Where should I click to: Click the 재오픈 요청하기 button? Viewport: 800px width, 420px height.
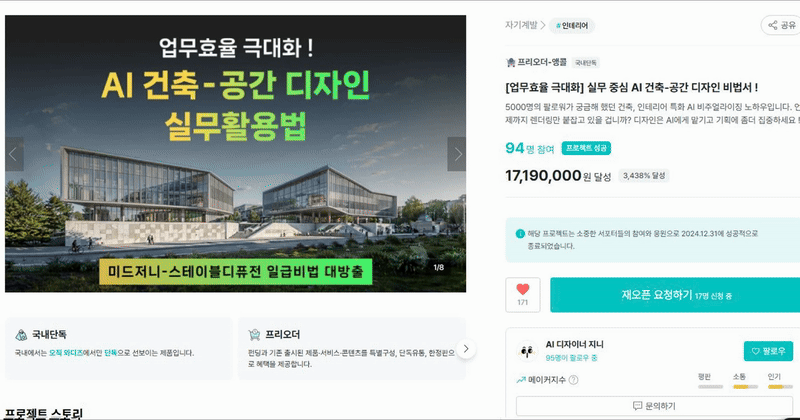(x=675, y=295)
